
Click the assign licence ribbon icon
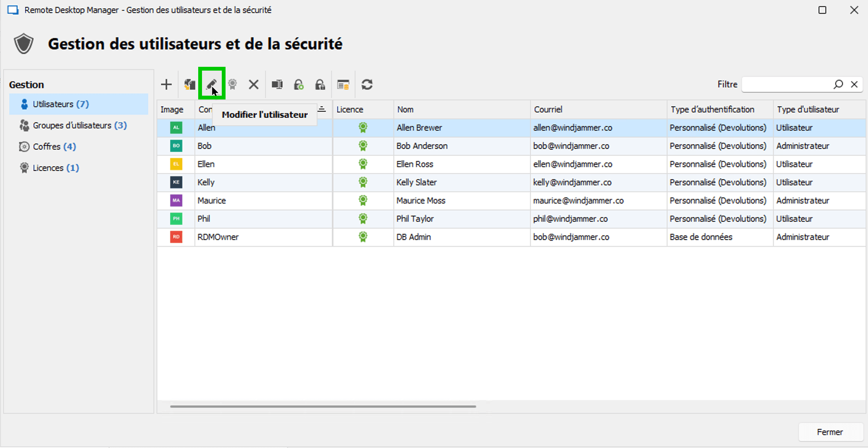tap(232, 84)
